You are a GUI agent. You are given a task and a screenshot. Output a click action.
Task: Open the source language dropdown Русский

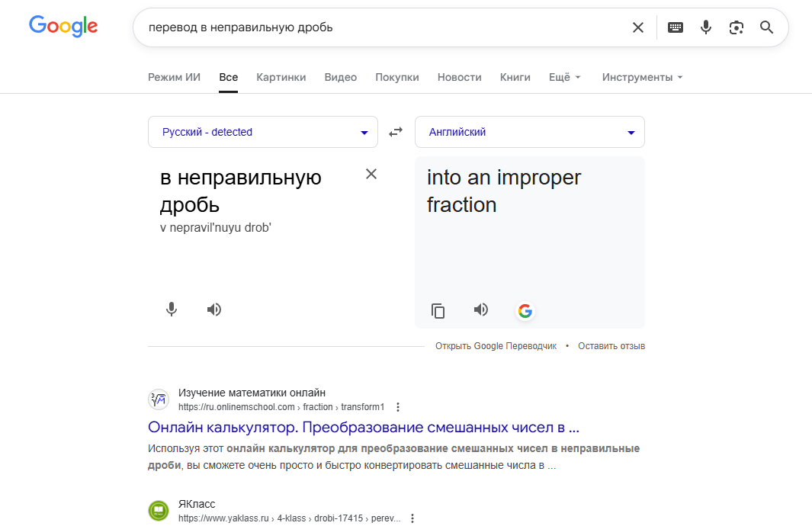[x=263, y=132]
